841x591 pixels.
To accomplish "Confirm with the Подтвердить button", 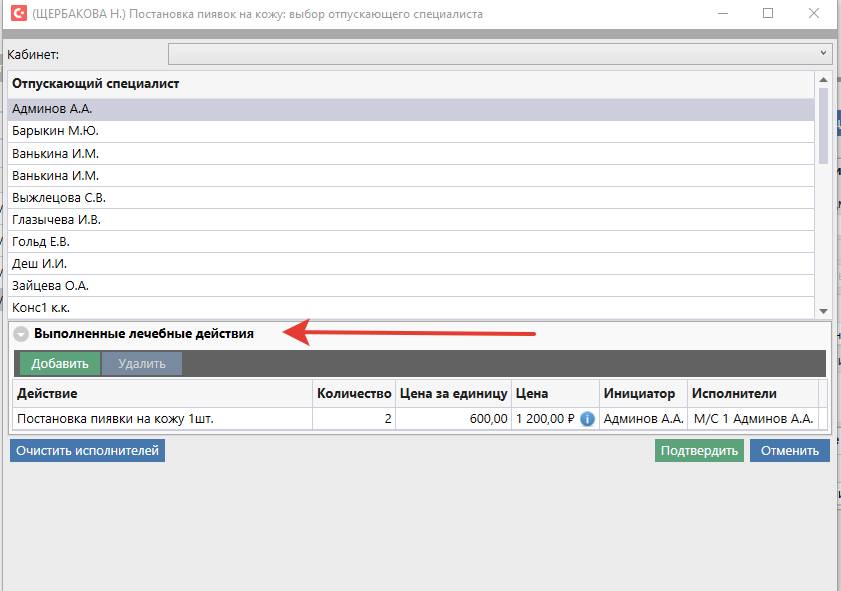I will pos(699,451).
